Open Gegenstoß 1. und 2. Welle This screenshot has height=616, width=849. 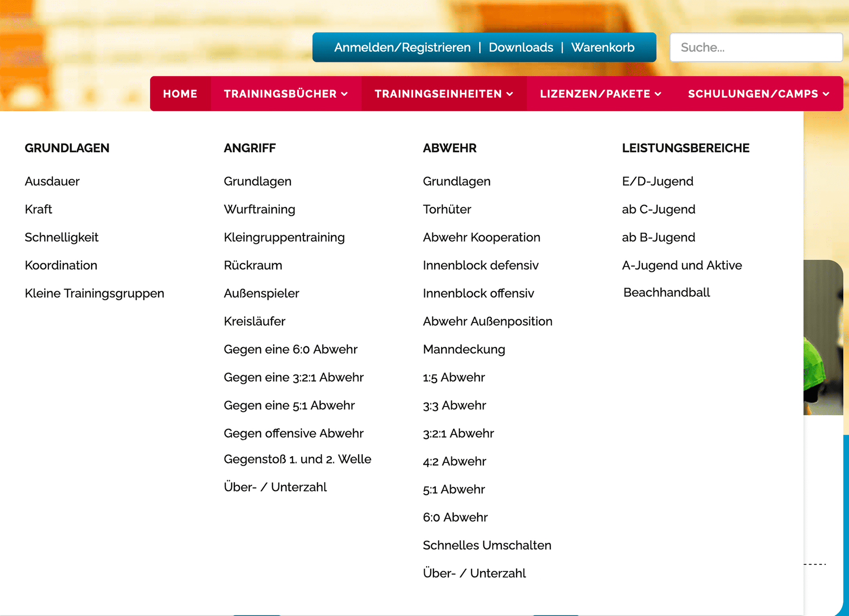298,459
